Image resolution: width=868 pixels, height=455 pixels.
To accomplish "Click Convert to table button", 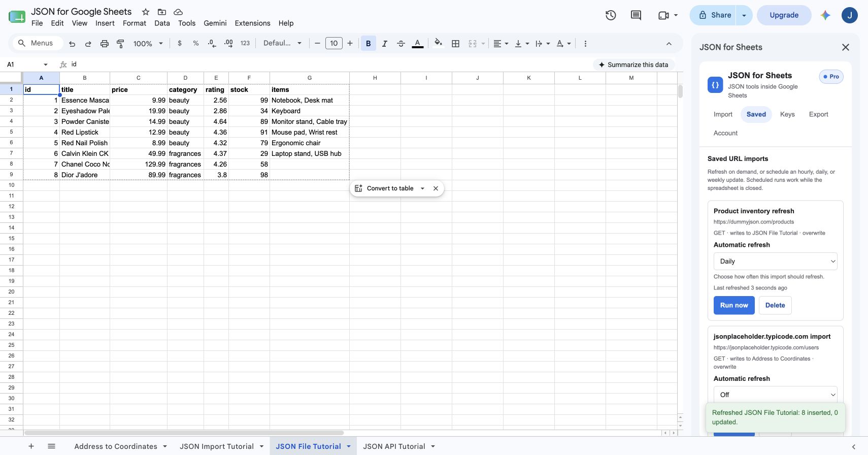I will (x=384, y=188).
